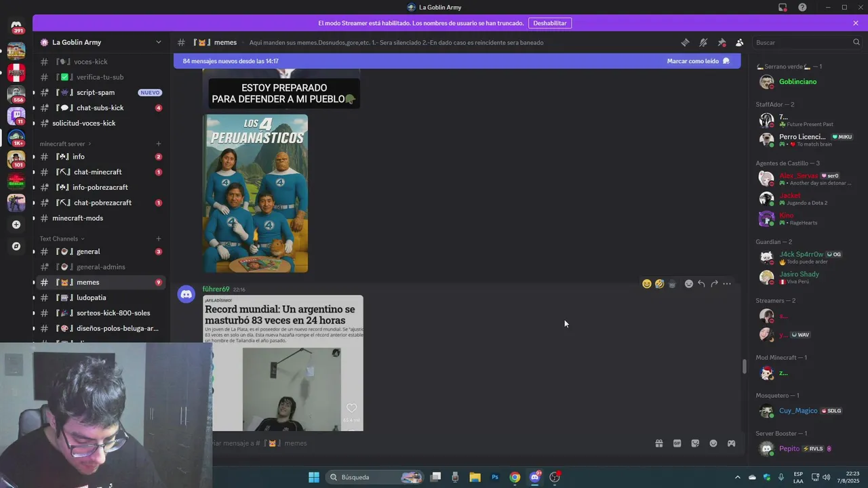Screen dimensions: 868x488
Task: Open the general channel
Action: coord(101,251)
